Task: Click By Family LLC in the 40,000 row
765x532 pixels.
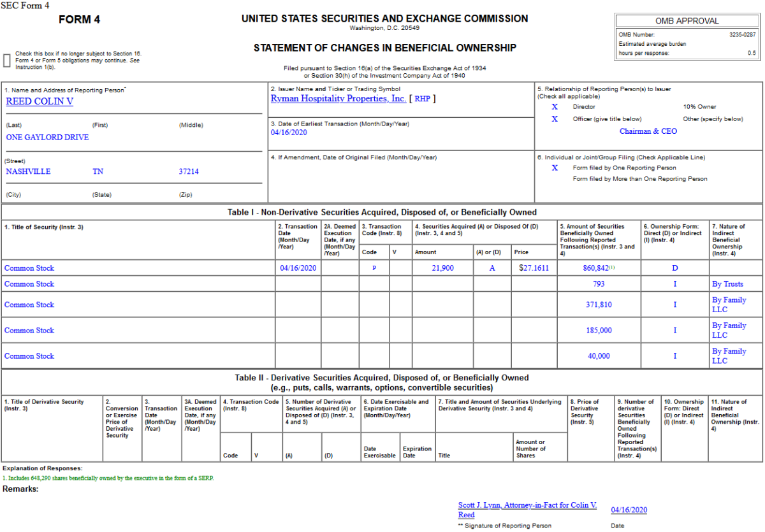Action: [729, 356]
